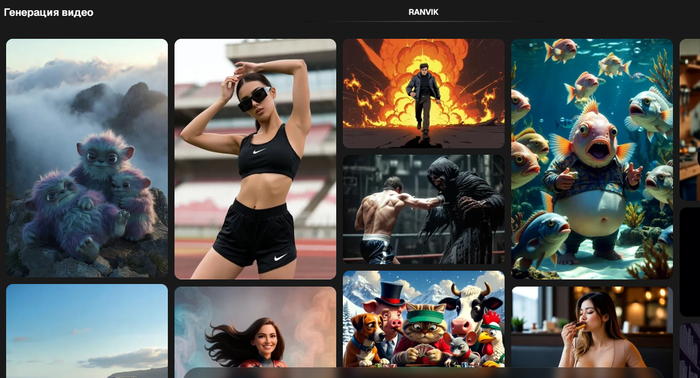Open the smiling superhero woman thumbnail
This screenshot has height=378, width=700.
click(255, 328)
